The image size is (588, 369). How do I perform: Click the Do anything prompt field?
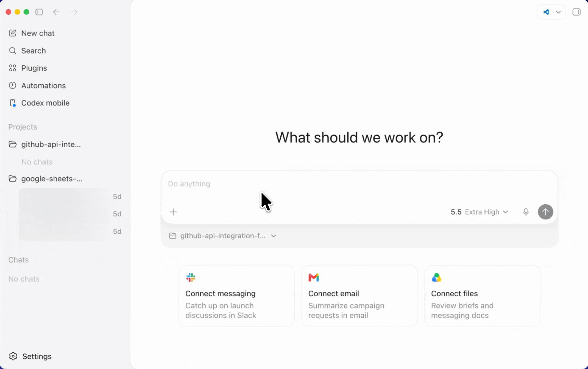(x=359, y=184)
